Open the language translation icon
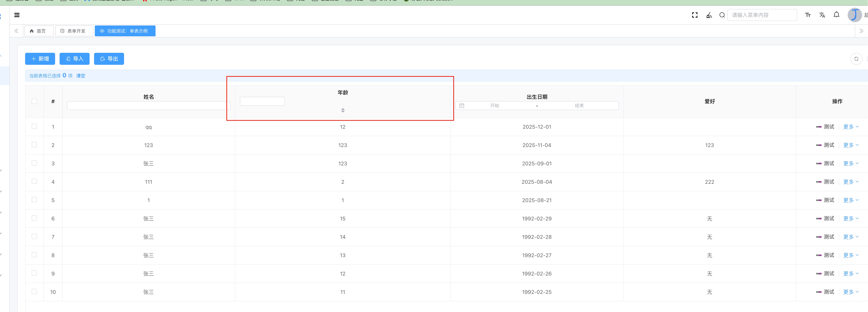 coord(822,15)
